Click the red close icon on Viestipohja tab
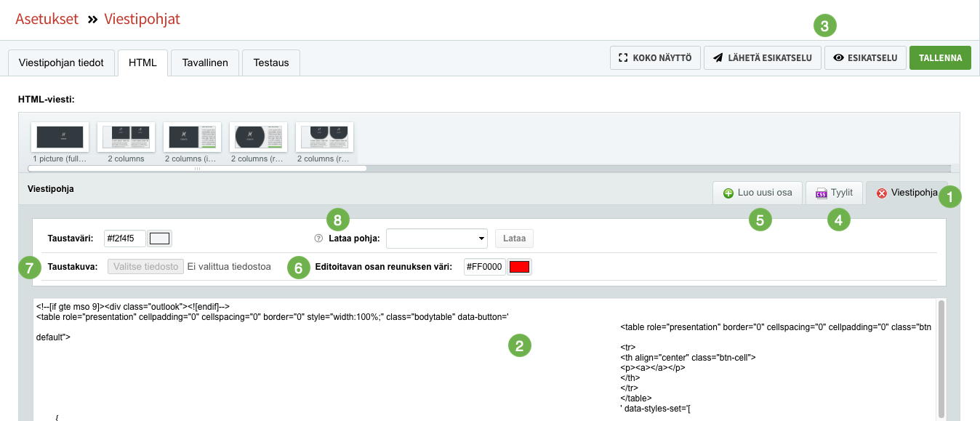The width and height of the screenshot is (980, 421). pos(882,193)
